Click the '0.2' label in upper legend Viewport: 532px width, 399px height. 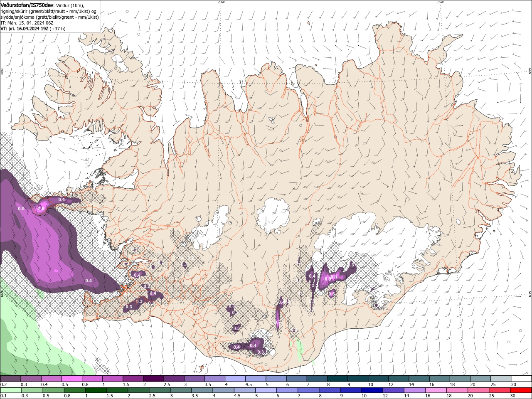(x=3, y=384)
